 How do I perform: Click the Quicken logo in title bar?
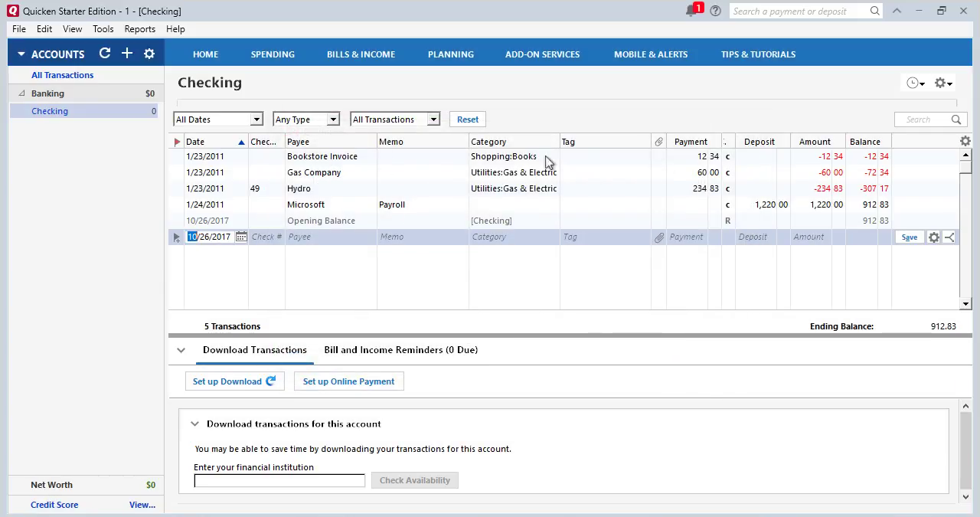tap(14, 11)
